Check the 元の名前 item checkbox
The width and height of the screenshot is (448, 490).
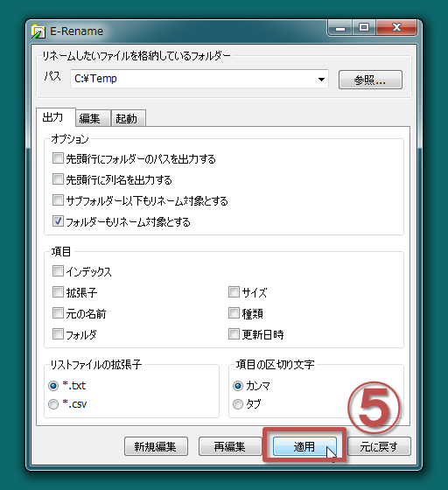coord(58,313)
